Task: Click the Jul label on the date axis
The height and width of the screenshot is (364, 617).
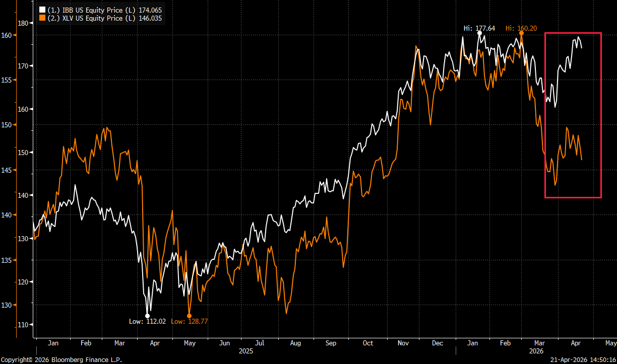Action: coord(260,343)
